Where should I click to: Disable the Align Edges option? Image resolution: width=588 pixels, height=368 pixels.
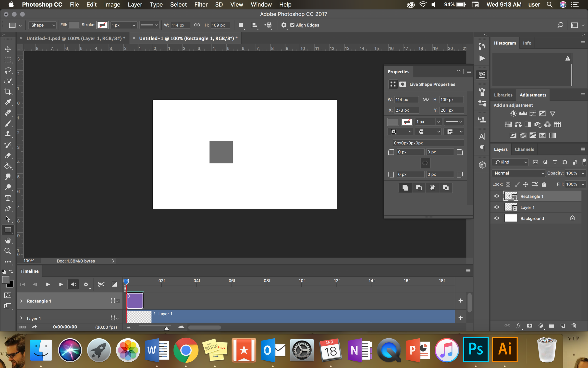[292, 25]
